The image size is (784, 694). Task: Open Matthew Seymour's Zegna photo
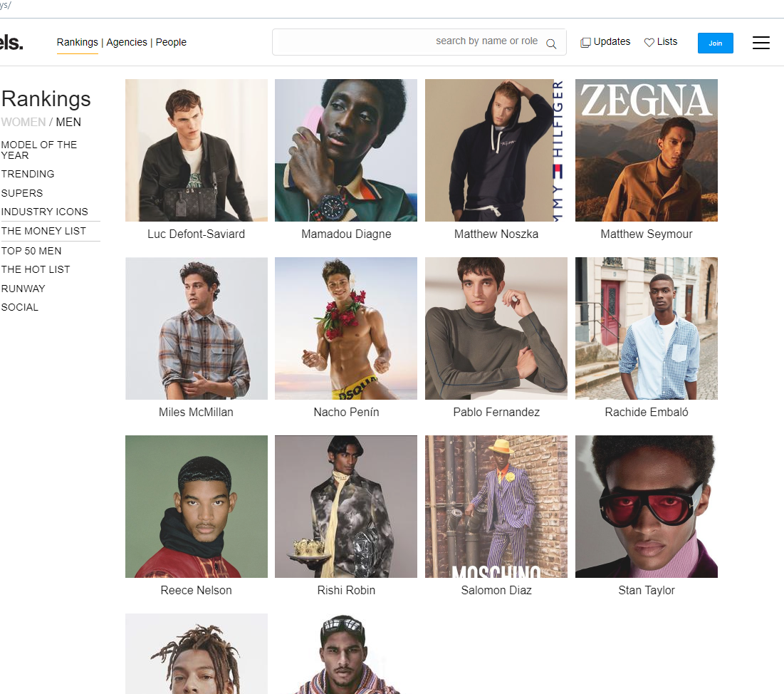[646, 150]
